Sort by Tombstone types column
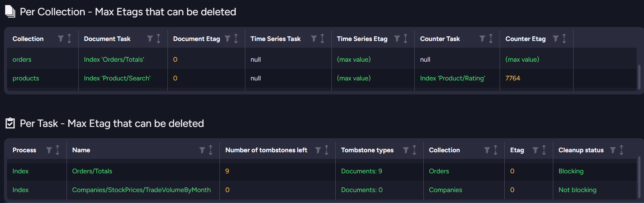 (x=414, y=150)
